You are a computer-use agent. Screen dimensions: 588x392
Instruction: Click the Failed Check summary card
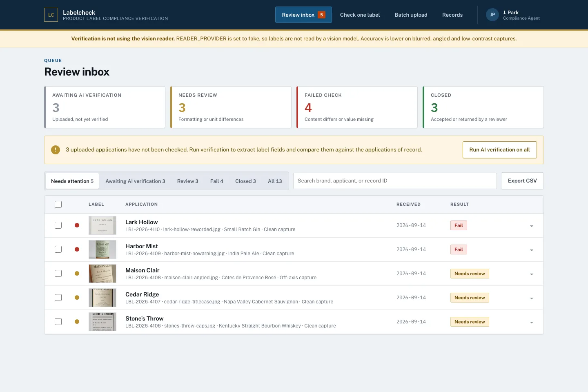click(x=357, y=107)
